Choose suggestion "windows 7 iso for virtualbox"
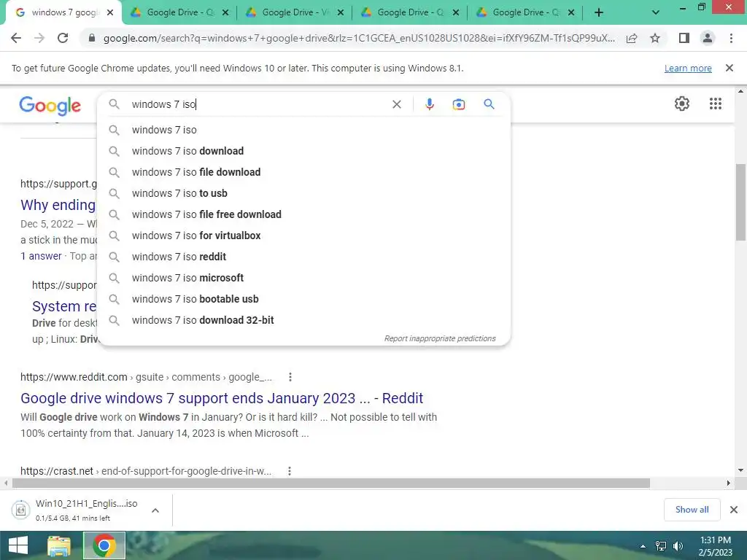747x560 pixels. point(304,236)
